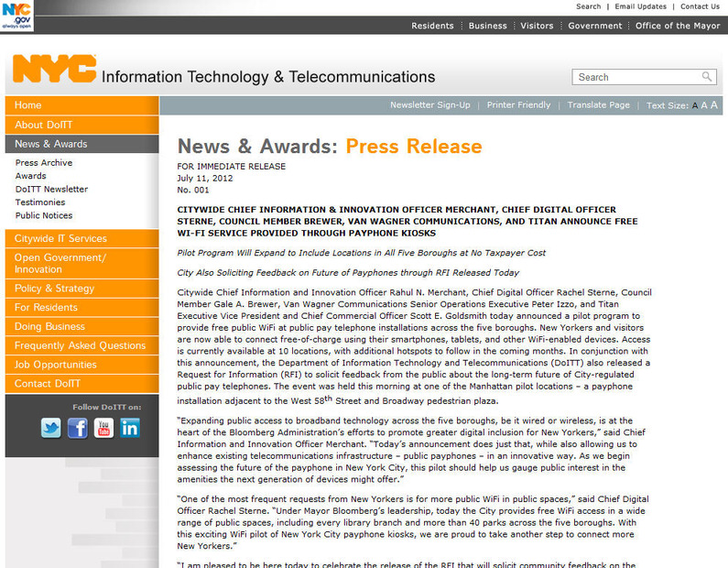The width and height of the screenshot is (728, 568).
Task: Click 'City Also Soliciting Feedback' subtitle
Action: pos(348,273)
